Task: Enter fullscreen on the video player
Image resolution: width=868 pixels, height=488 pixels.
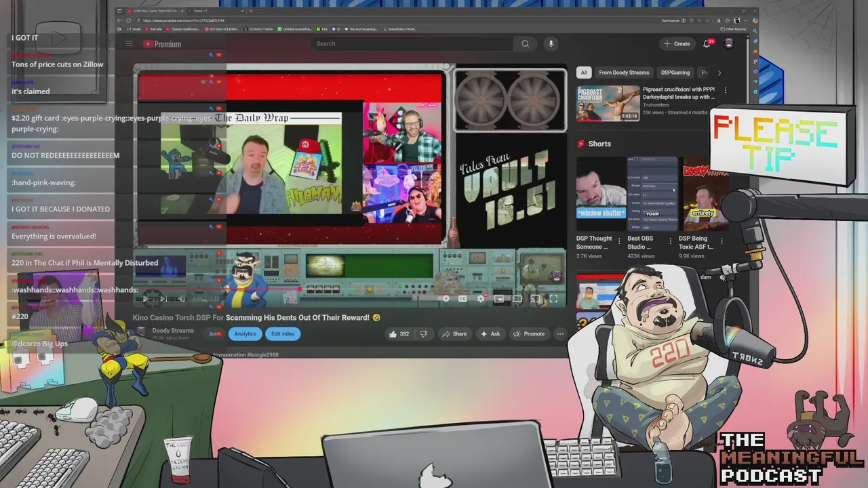Action: [x=553, y=298]
